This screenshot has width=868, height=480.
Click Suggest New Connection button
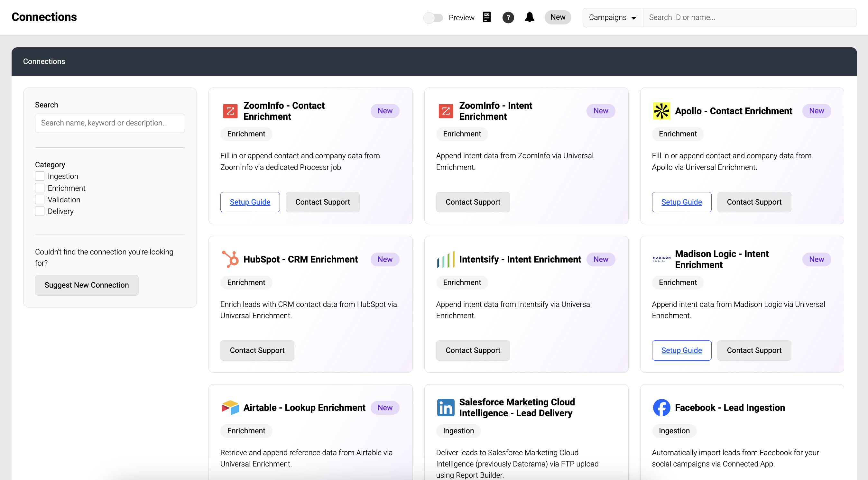(87, 285)
